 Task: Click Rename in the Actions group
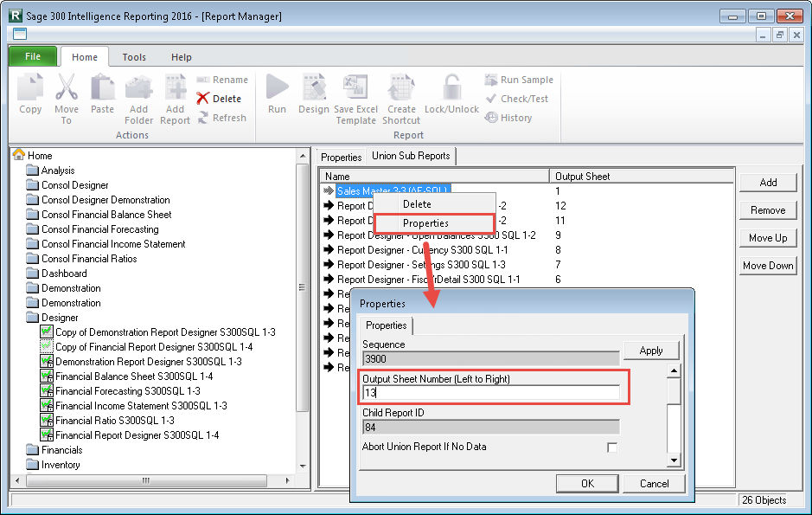coord(222,80)
